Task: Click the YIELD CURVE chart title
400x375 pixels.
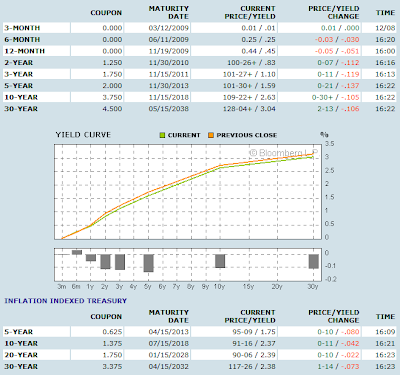Action: pos(83,135)
